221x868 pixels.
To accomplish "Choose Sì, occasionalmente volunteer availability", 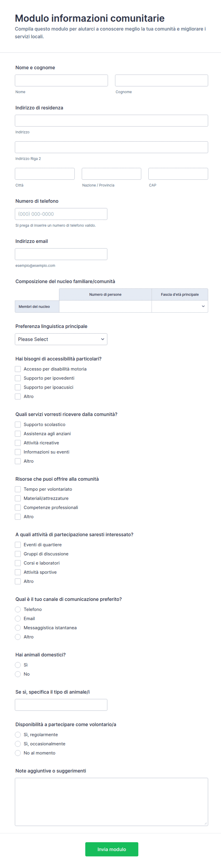I will pos(18,744).
